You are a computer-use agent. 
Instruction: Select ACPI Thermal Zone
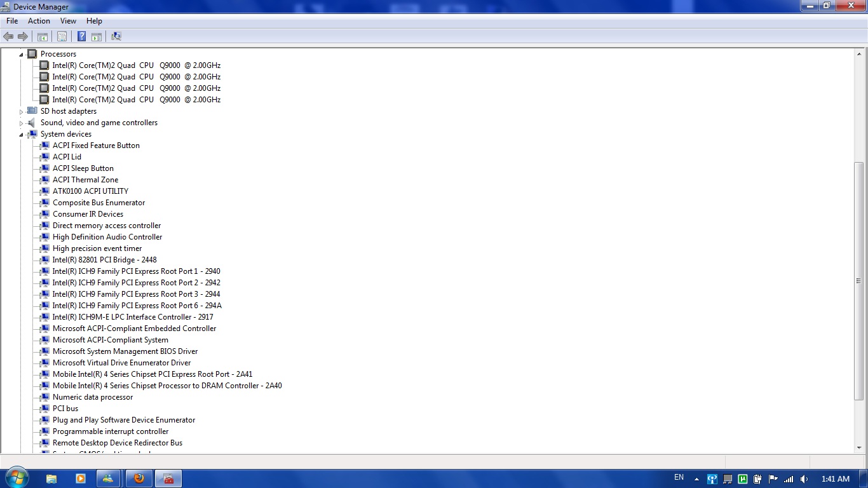[85, 180]
